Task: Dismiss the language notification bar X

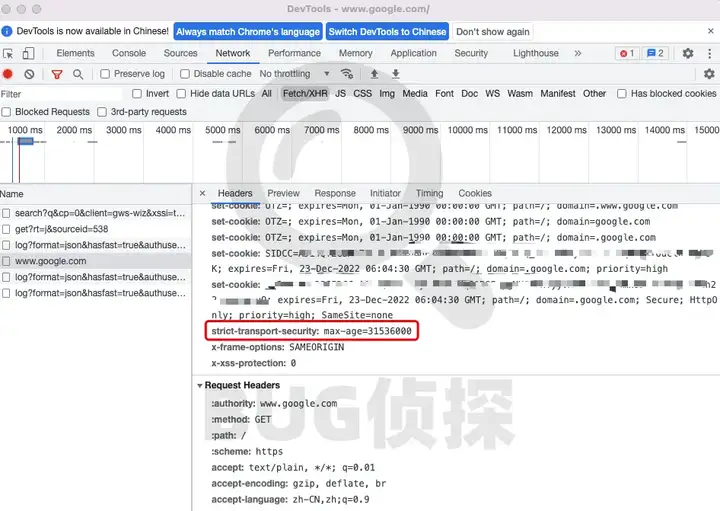Action: (x=710, y=31)
